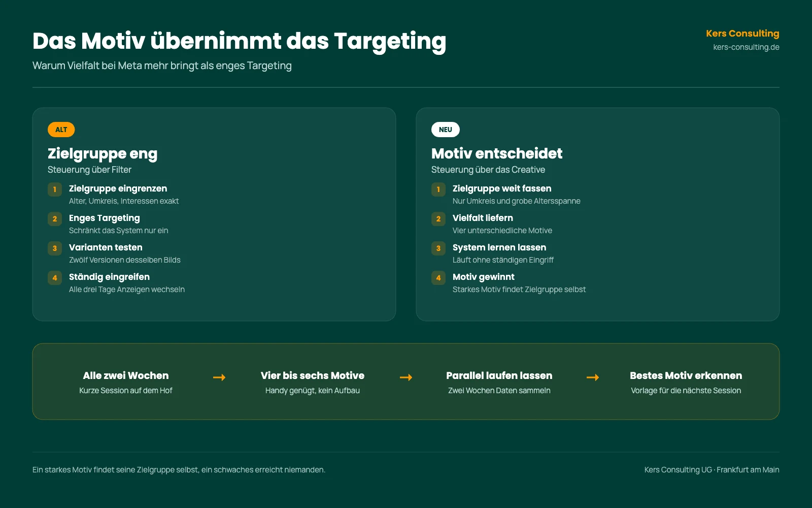Click the Enges Targeting item title
This screenshot has height=508, width=812.
click(105, 218)
